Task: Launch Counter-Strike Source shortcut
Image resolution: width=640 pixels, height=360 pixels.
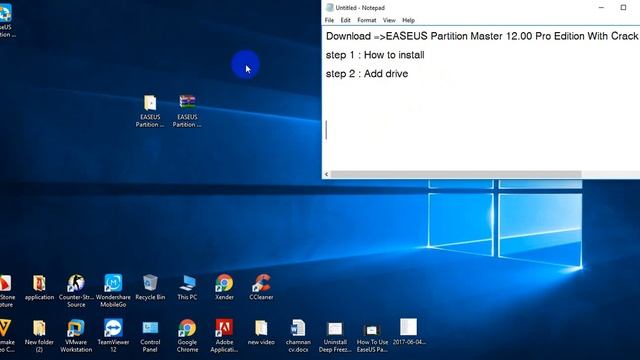Action: point(76,283)
